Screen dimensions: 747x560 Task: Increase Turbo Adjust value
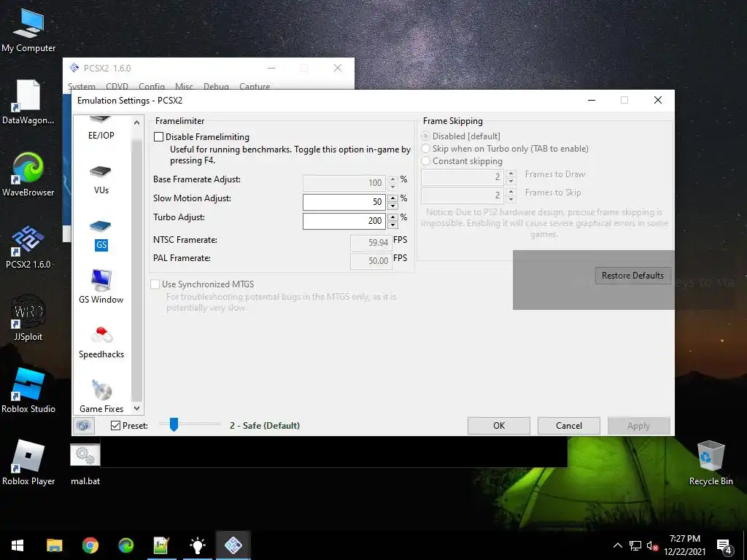click(x=392, y=217)
